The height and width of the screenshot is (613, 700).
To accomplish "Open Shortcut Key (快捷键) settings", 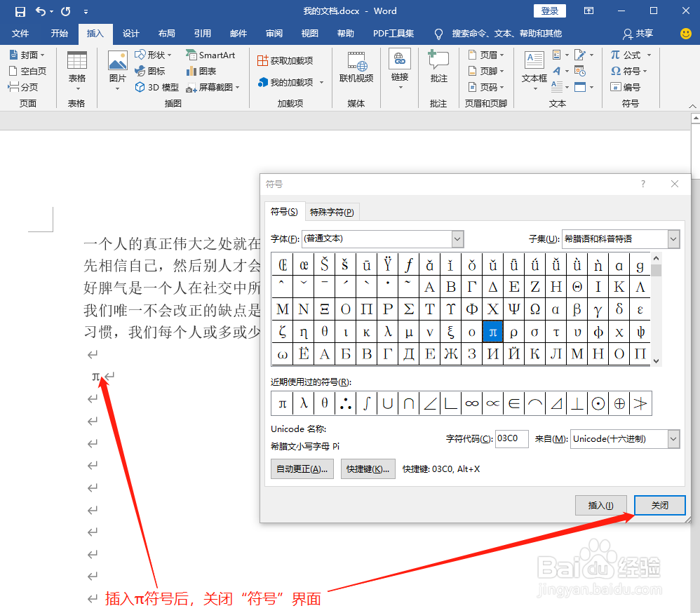I will coord(368,469).
